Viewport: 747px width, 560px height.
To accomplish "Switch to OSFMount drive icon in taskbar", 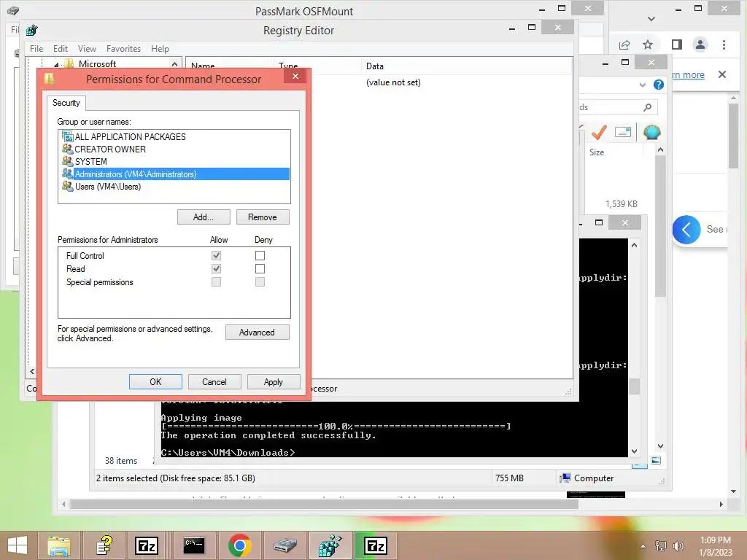I will click(x=285, y=545).
